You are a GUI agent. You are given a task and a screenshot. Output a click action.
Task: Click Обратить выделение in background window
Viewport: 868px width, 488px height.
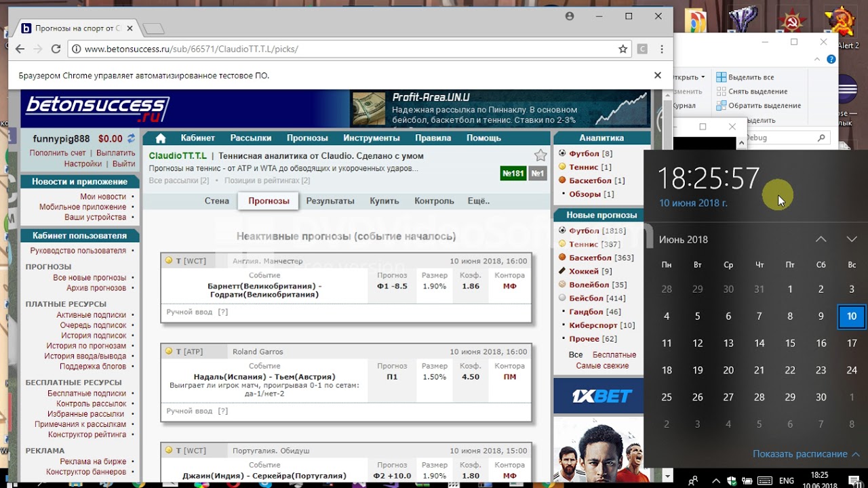pos(759,106)
